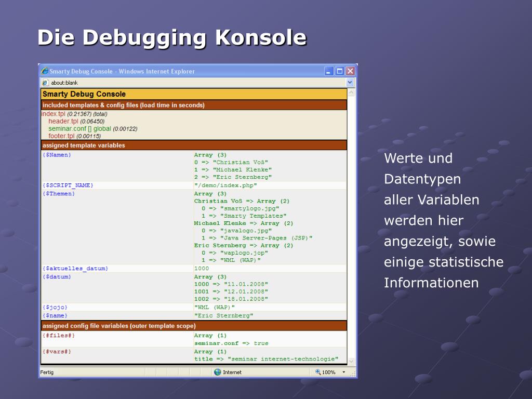Maximize the Smarty Debug Console window

pyautogui.click(x=340, y=71)
